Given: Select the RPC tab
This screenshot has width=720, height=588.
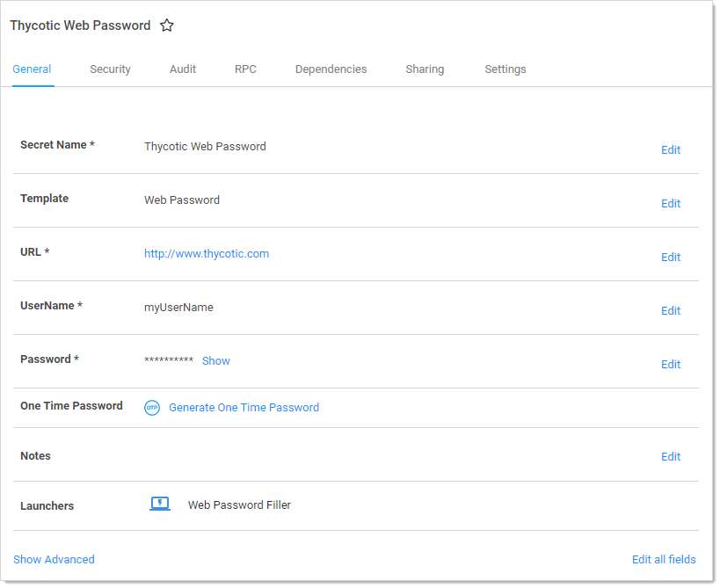Looking at the screenshot, I should pyautogui.click(x=245, y=69).
